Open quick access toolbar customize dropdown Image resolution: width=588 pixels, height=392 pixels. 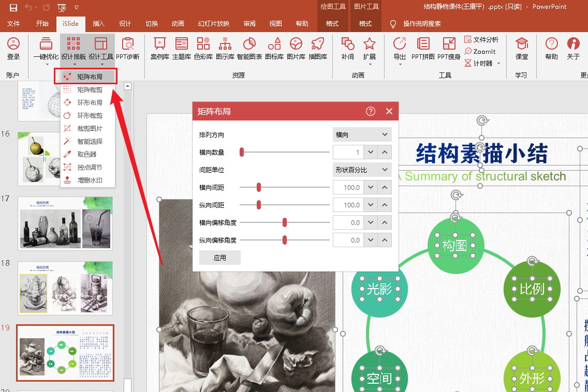(x=77, y=7)
